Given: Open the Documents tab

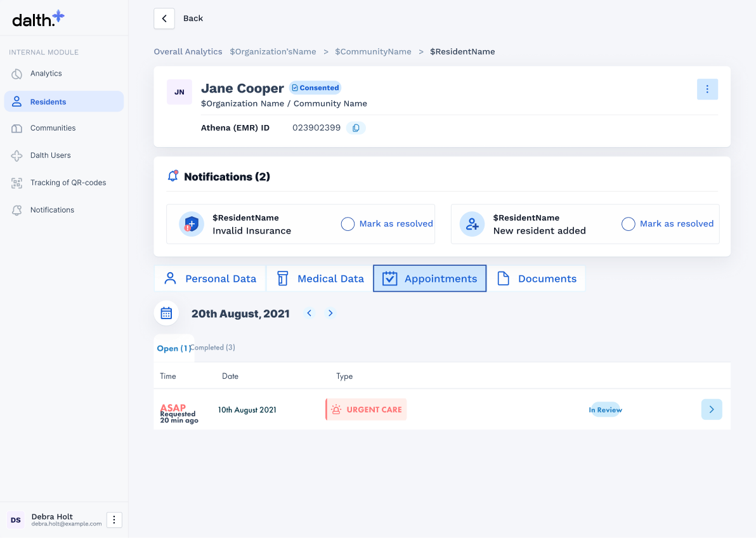Looking at the screenshot, I should click(537, 279).
